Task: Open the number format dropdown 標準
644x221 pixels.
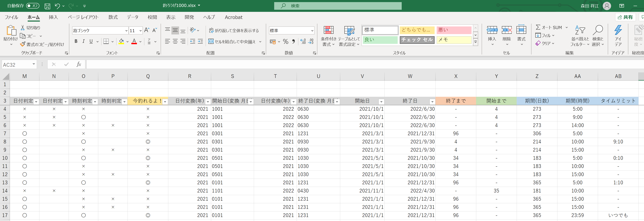Action: [312, 30]
